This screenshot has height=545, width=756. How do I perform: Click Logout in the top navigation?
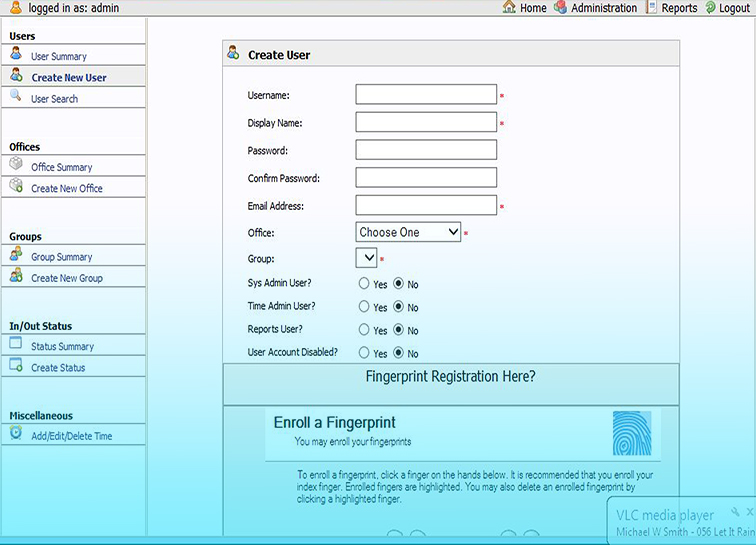click(x=734, y=8)
